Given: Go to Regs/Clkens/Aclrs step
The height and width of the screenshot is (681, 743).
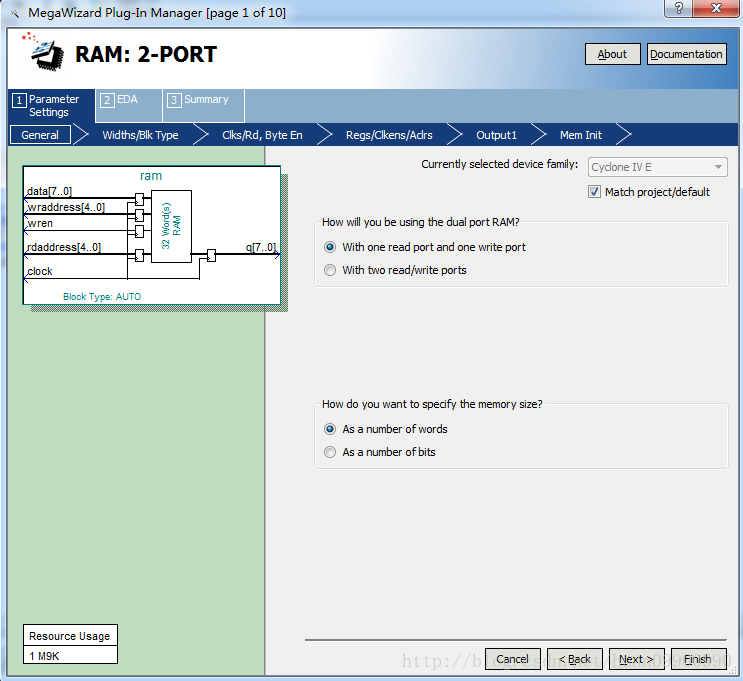Looking at the screenshot, I should 389,135.
